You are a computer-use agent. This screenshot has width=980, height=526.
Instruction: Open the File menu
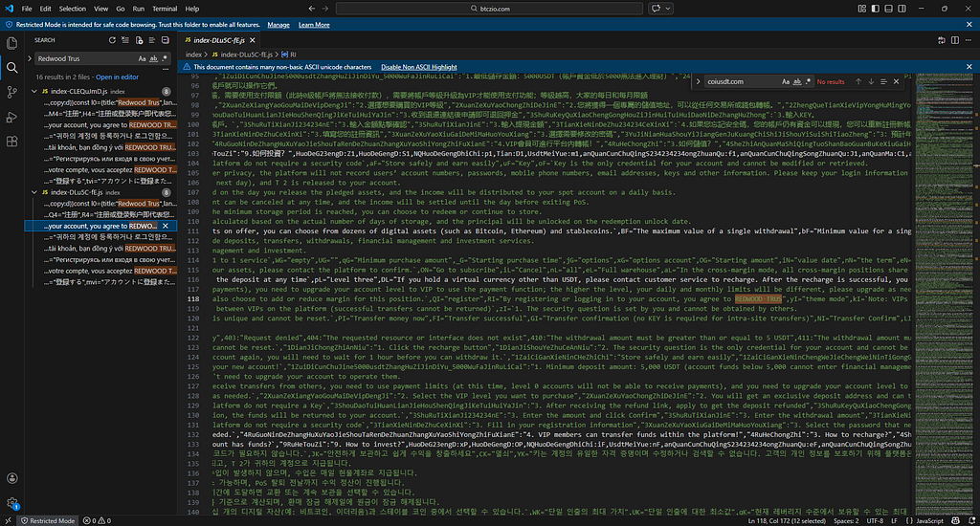[26, 9]
